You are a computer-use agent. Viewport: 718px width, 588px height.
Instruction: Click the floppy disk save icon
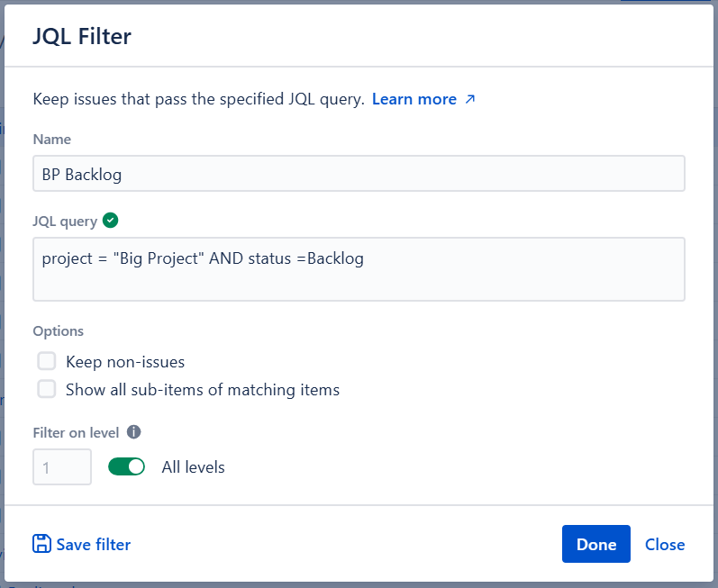click(41, 544)
